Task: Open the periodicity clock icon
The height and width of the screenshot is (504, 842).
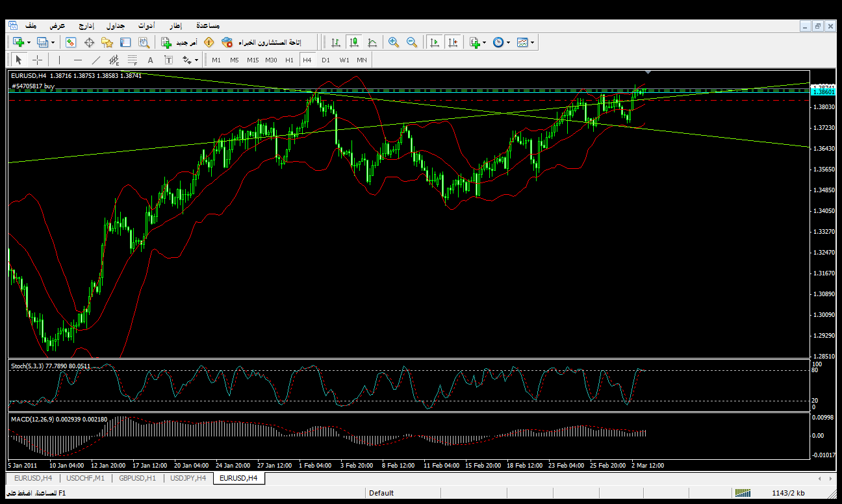Action: tap(498, 42)
